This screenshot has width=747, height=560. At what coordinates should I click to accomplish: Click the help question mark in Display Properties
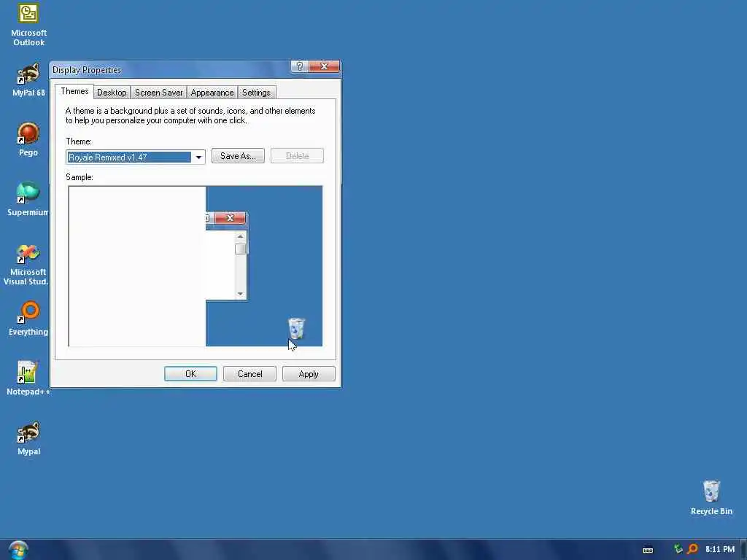pyautogui.click(x=300, y=66)
